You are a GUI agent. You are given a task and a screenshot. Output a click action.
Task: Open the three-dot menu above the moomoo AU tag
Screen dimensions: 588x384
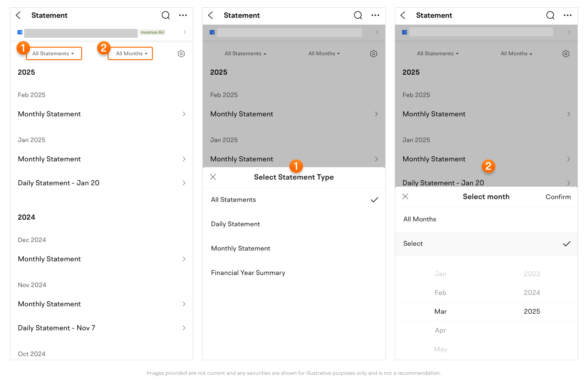[x=183, y=15]
